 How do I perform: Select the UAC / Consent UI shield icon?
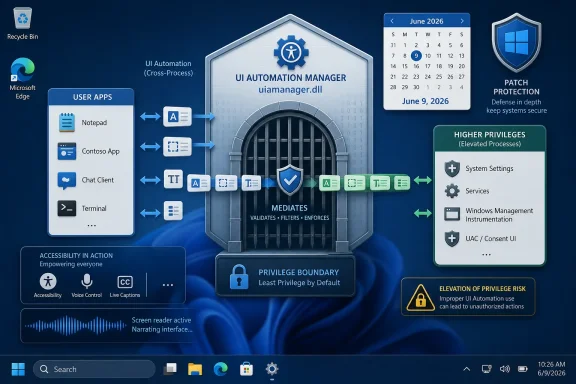pyautogui.click(x=452, y=239)
